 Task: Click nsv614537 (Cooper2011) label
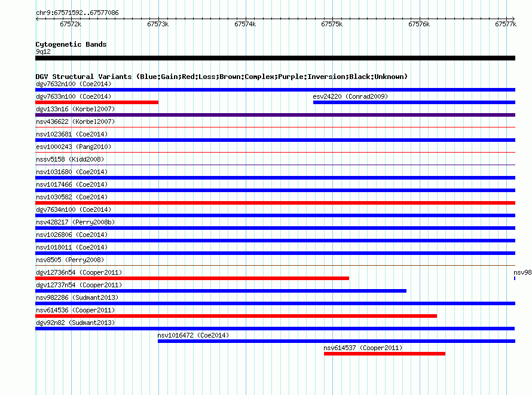[x=363, y=348]
